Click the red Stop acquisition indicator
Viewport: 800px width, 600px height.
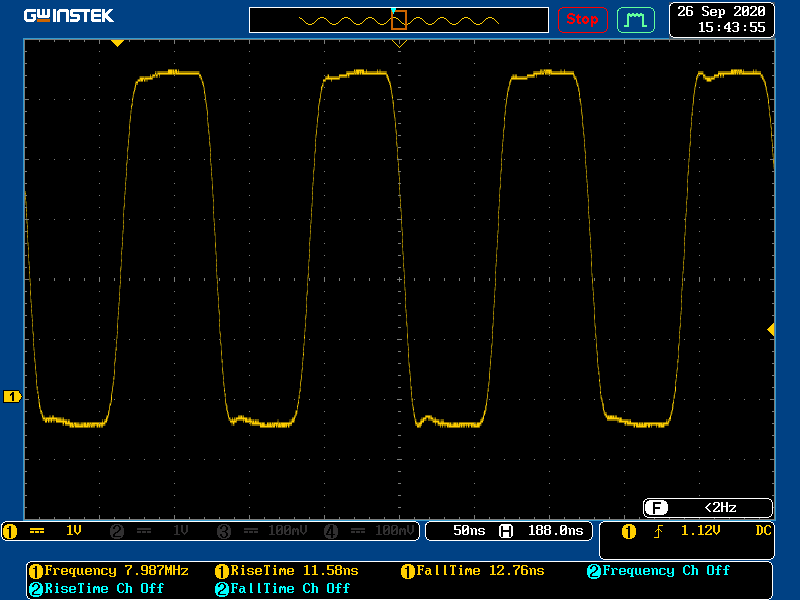(582, 19)
